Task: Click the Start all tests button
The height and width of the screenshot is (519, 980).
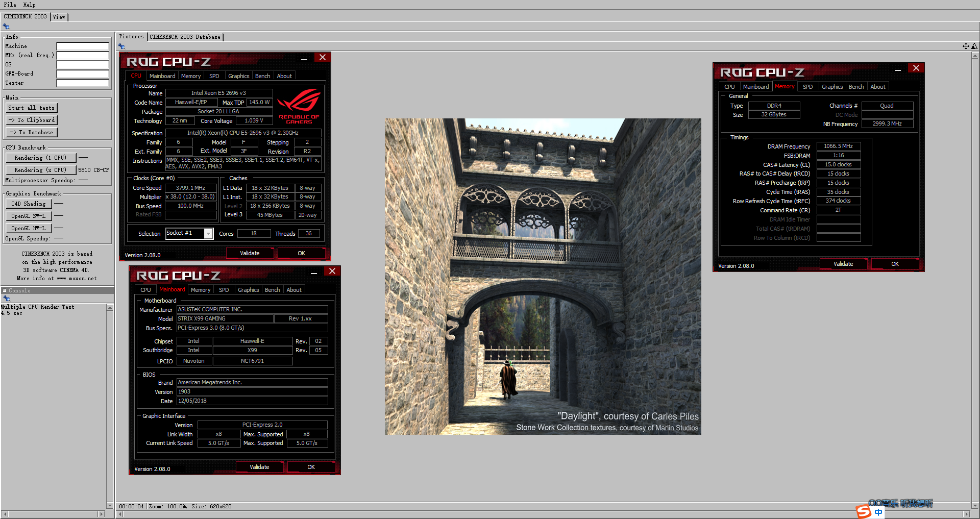Action: point(32,108)
